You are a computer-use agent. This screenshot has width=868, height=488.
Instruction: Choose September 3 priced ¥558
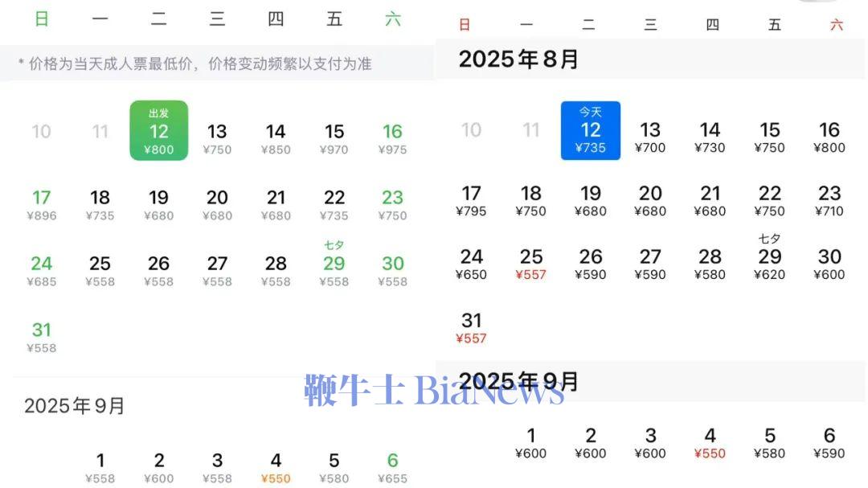217,468
